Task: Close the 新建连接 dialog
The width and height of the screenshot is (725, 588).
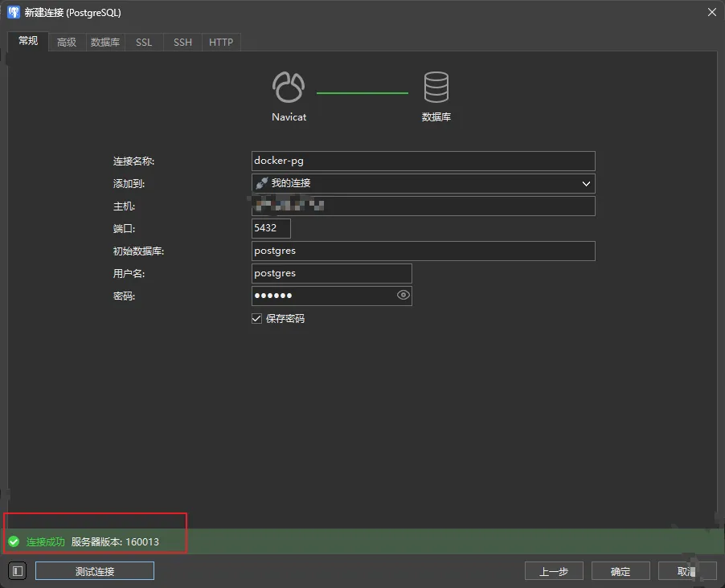Action: tap(712, 13)
